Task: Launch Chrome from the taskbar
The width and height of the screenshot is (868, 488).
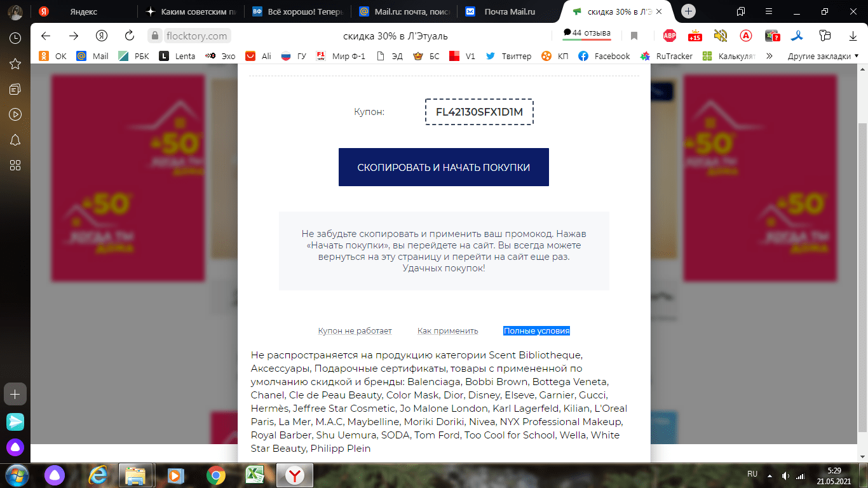Action: tap(215, 475)
